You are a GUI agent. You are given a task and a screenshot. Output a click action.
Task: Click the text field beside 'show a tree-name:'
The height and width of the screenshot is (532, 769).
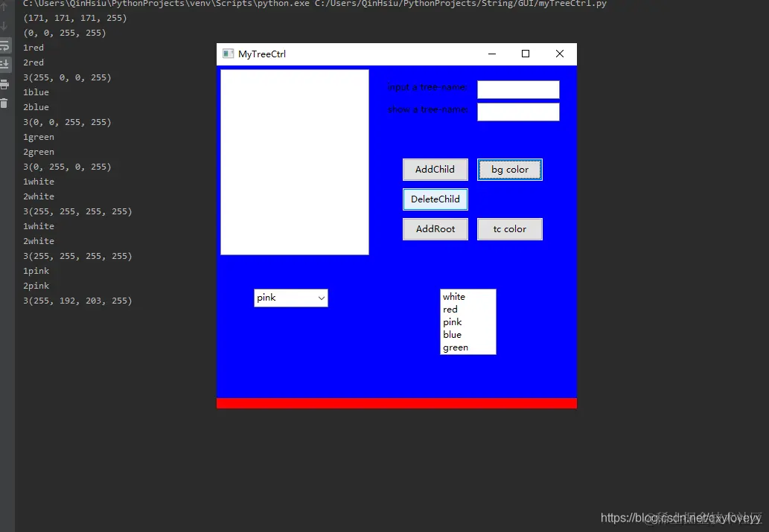(x=518, y=112)
